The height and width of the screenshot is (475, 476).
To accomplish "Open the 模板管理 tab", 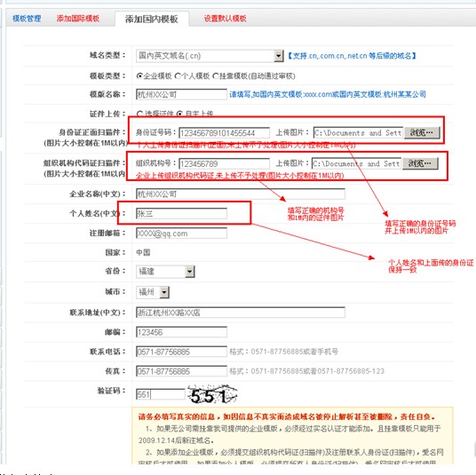I will [27, 19].
